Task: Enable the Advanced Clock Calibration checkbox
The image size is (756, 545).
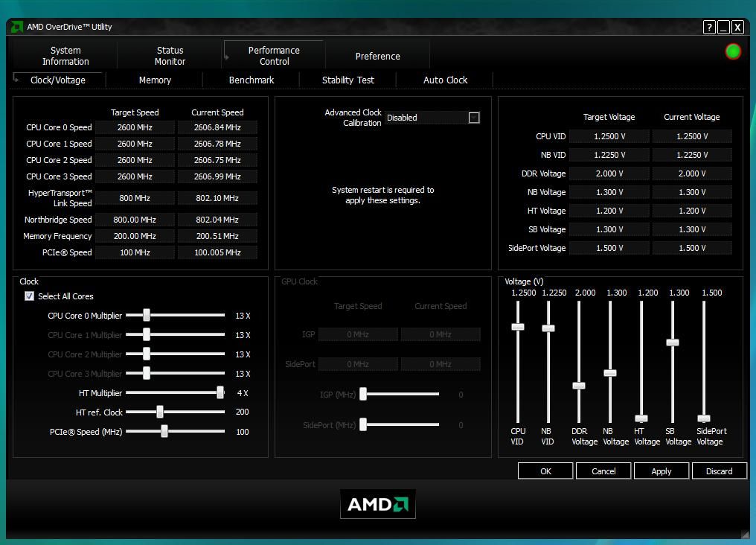Action: click(x=474, y=117)
